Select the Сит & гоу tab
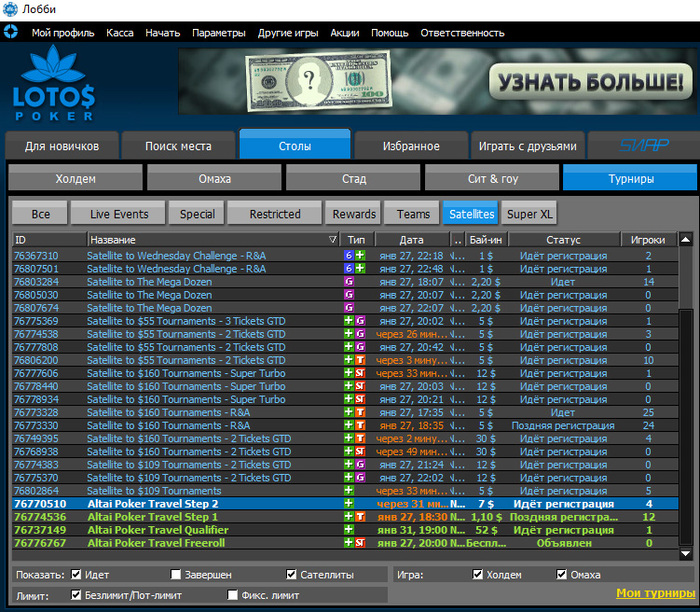Screen dimensions: 700x612 (492, 179)
